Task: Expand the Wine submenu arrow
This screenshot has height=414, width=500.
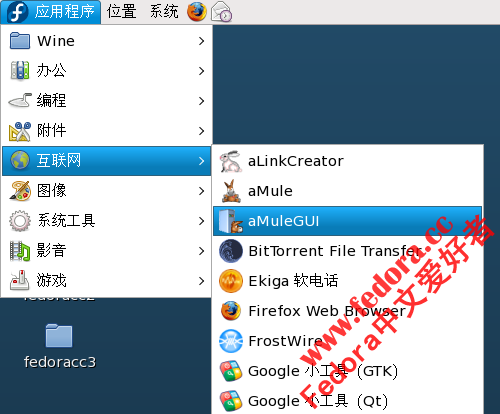Action: (201, 41)
